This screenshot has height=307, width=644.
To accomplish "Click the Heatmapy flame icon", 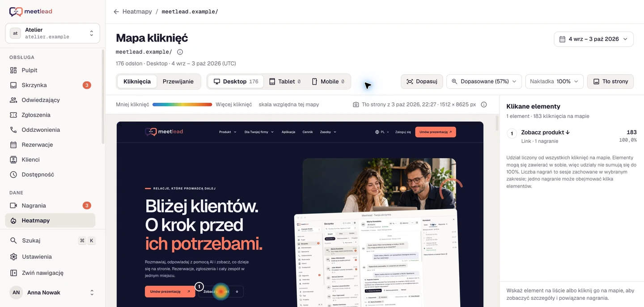I will point(13,220).
